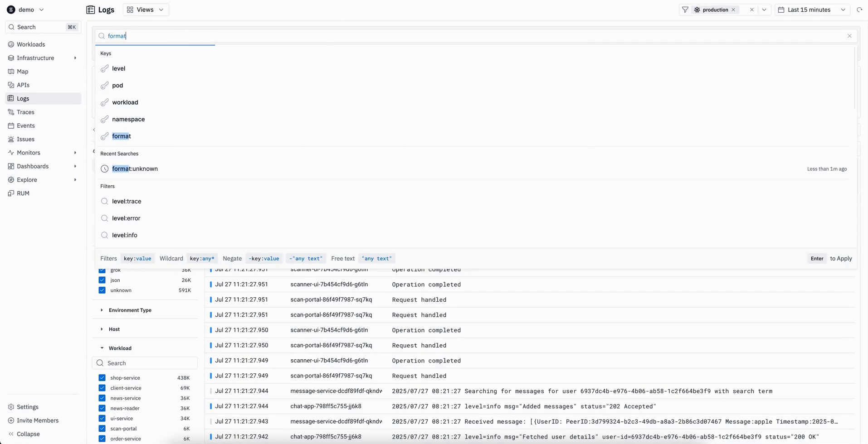Open the demo workspace menu
868x444 pixels.
[26, 9]
